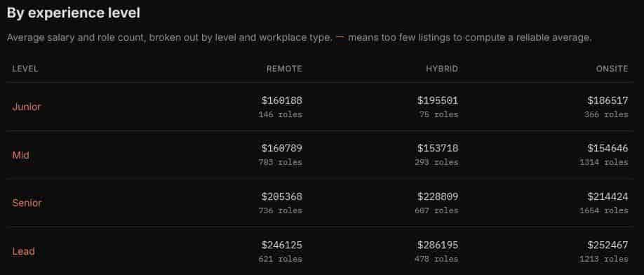Click the LEVEL column header

[25, 69]
